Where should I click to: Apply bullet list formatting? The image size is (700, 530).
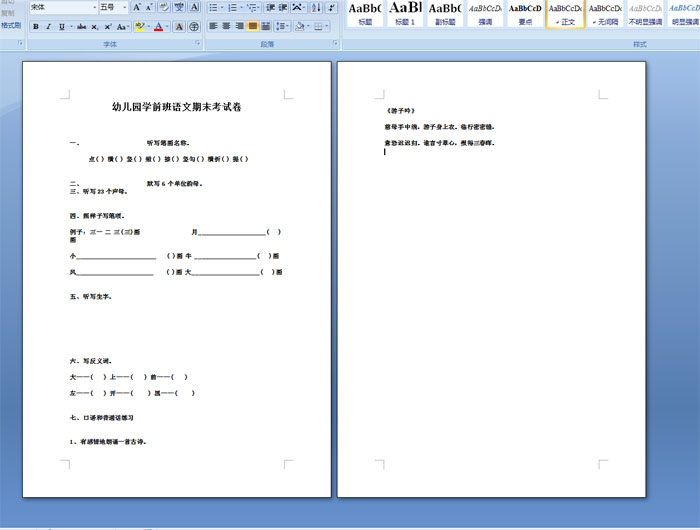(x=213, y=8)
